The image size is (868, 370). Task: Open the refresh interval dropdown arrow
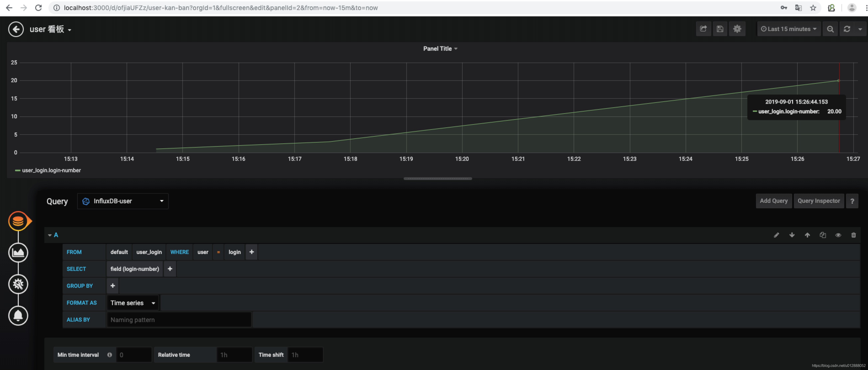coord(860,29)
